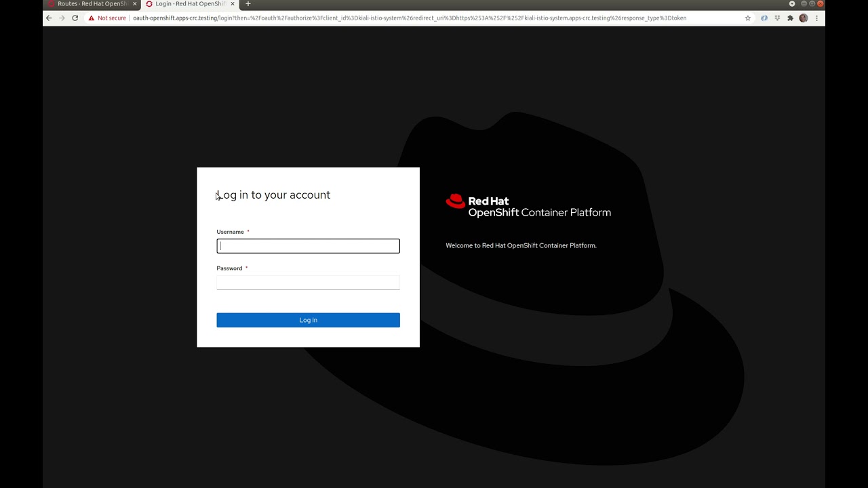Click the browser Forward arrow
Image resolution: width=868 pixels, height=488 pixels.
62,18
